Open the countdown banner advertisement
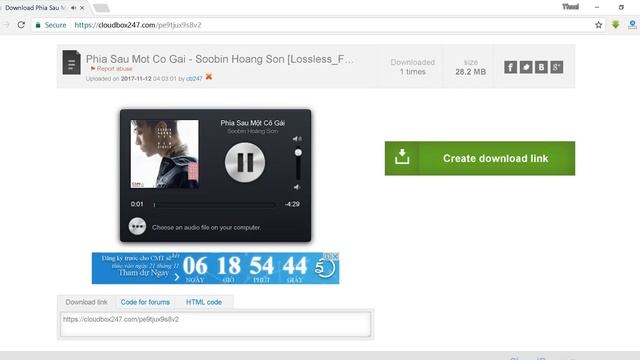Image resolution: width=640 pixels, height=360 pixels. (x=216, y=268)
